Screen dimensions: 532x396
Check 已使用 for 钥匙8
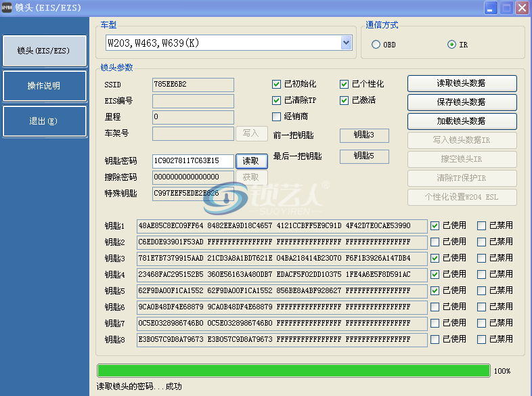pos(435,339)
